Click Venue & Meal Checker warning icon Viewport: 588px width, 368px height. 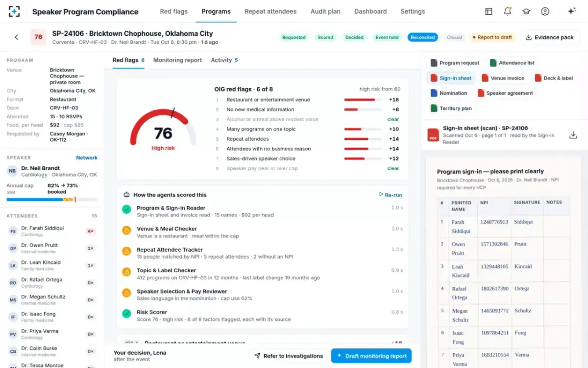point(126,230)
